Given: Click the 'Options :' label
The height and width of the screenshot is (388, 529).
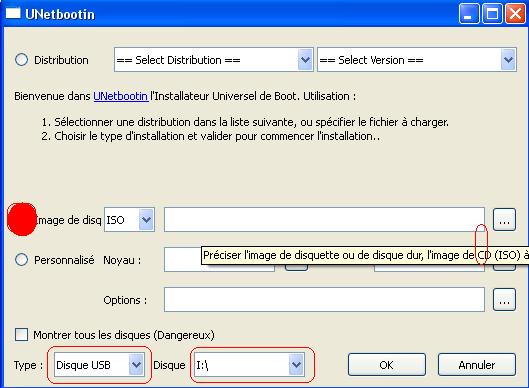Looking at the screenshot, I should [125, 300].
